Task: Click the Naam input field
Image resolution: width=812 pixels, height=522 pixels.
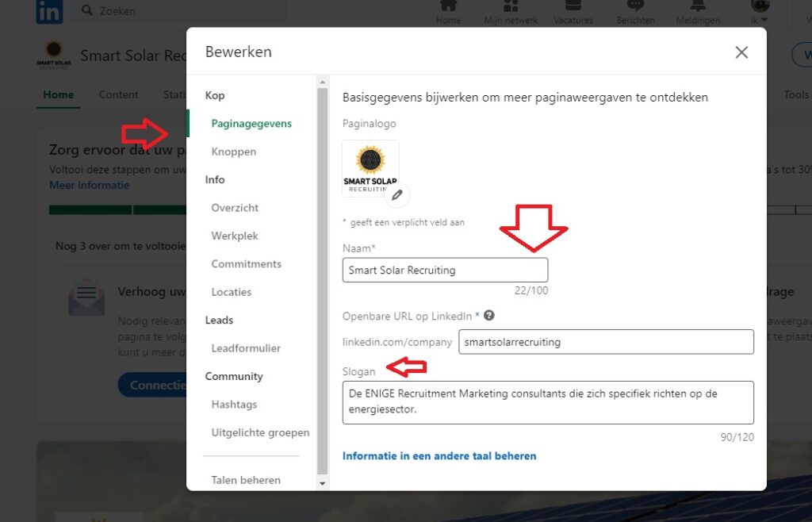Action: (445, 270)
